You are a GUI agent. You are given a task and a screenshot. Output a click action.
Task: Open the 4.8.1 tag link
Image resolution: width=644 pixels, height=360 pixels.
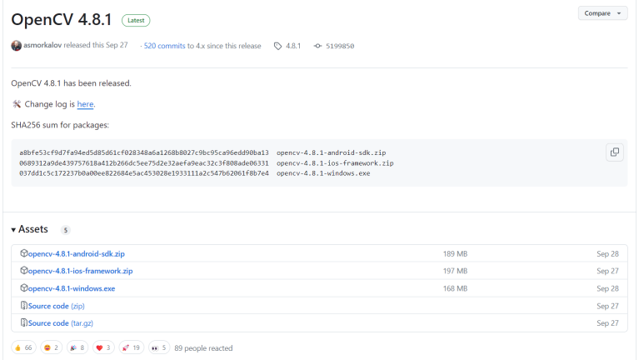[x=293, y=46]
